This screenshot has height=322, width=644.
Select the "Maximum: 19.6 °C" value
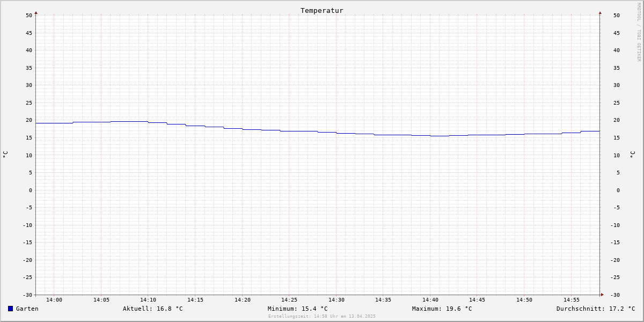442,309
